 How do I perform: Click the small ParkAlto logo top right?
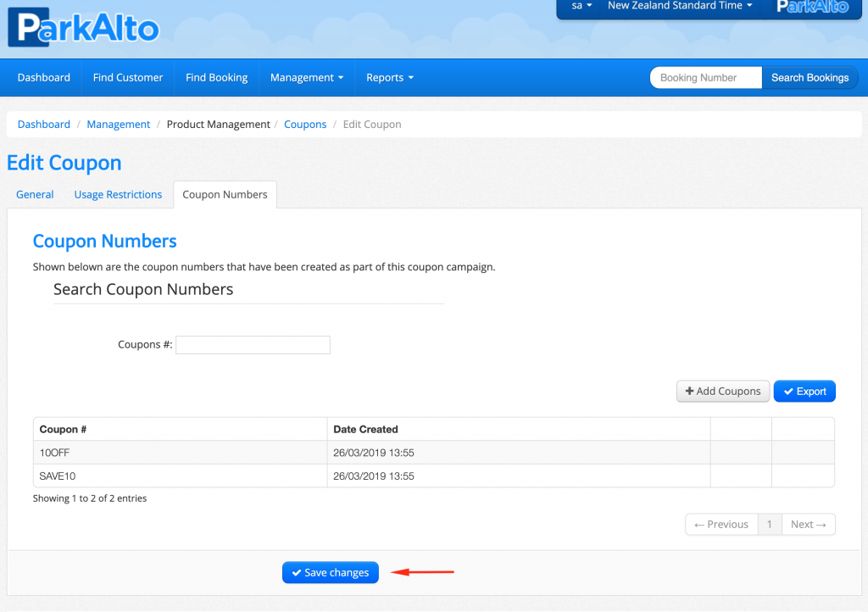pos(812,7)
